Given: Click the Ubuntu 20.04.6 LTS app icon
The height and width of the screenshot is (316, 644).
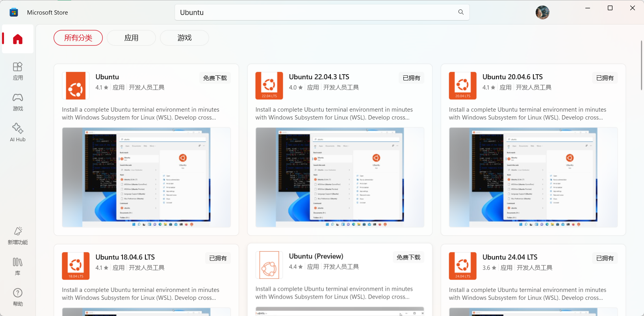Looking at the screenshot, I should click(x=462, y=86).
